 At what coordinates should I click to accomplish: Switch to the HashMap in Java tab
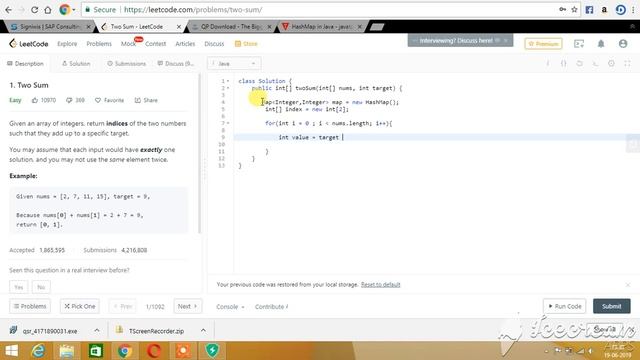[322, 27]
